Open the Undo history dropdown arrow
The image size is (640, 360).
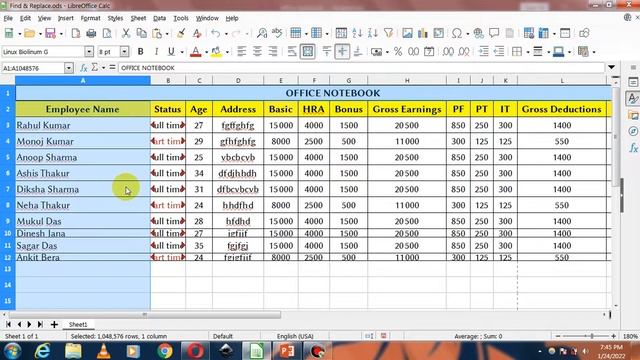226,33
